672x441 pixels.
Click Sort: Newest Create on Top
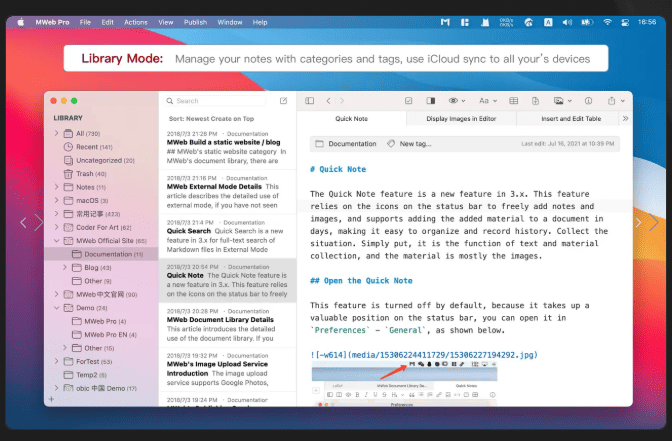211,119
